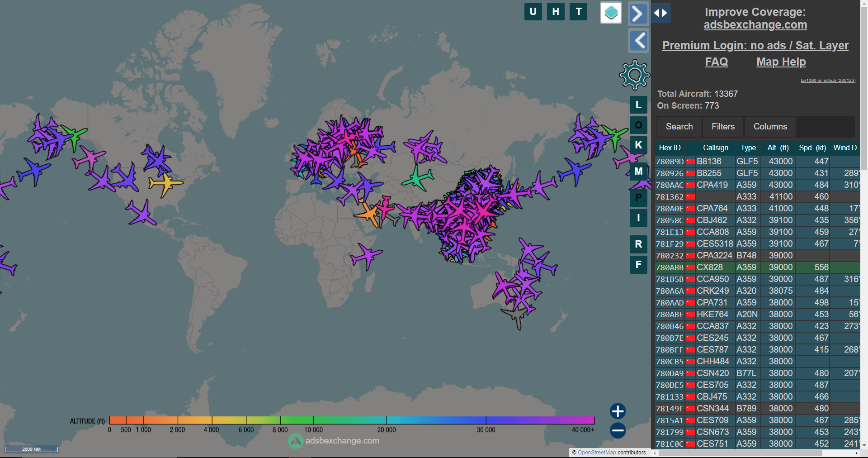The image size is (868, 458).
Task: Click altitude legend at 10 000 ft
Action: (313, 420)
